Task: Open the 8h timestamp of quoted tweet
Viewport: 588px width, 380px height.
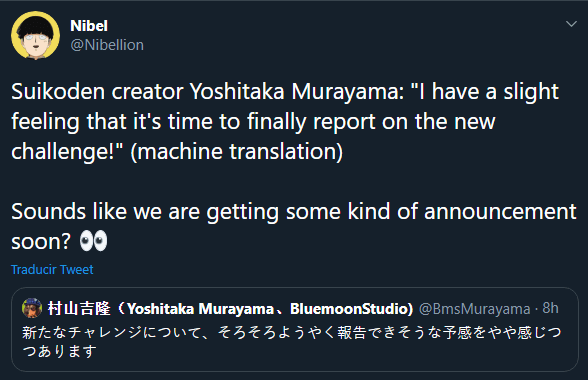Action: pos(550,308)
